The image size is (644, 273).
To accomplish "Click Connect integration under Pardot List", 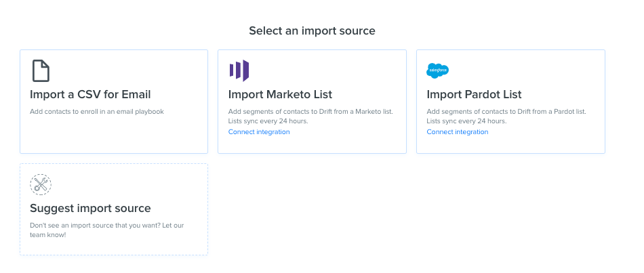I will tap(458, 132).
